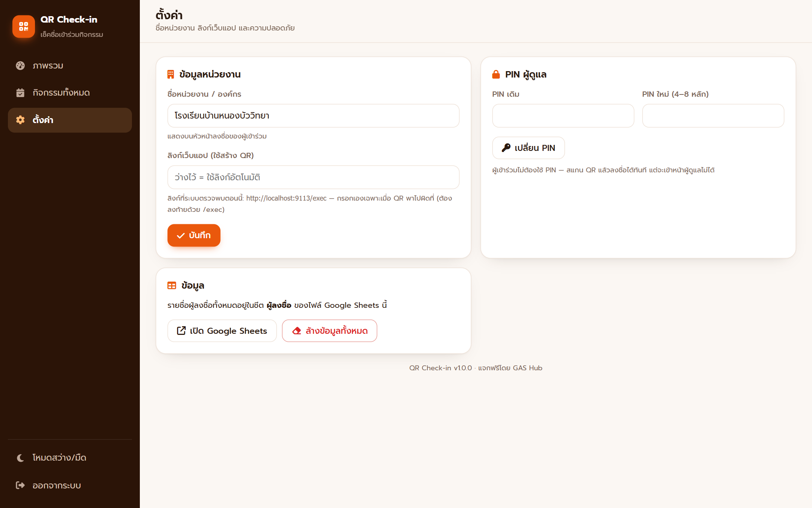Save settings with the บันทึก button
The image size is (812, 508).
coord(194,235)
